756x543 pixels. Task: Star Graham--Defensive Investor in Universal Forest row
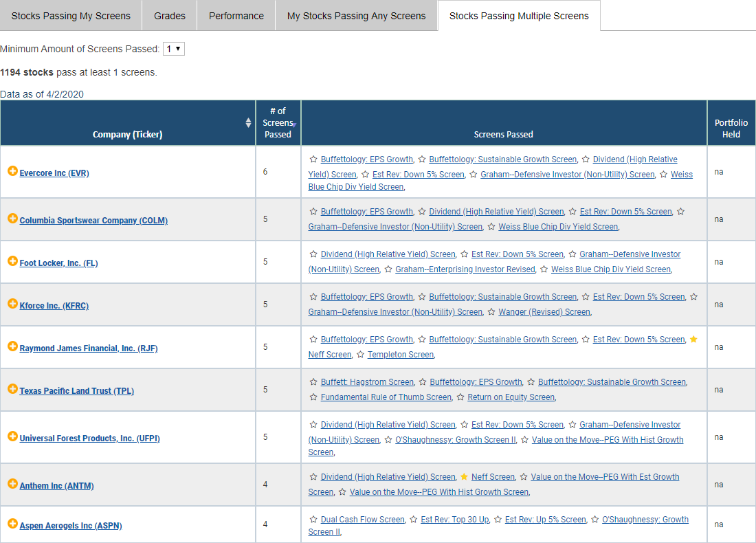click(572, 425)
